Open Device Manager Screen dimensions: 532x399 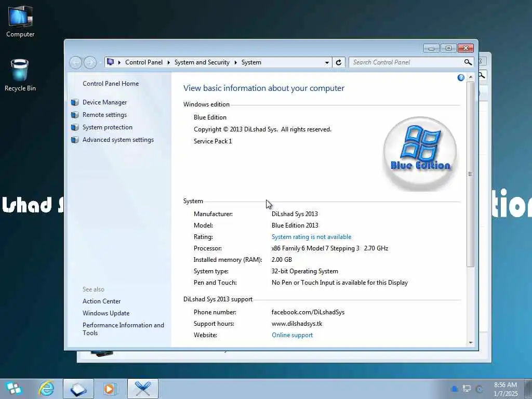click(104, 102)
